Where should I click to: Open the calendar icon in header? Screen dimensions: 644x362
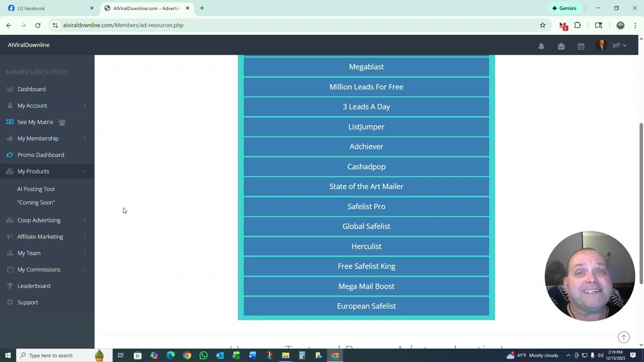(x=581, y=46)
